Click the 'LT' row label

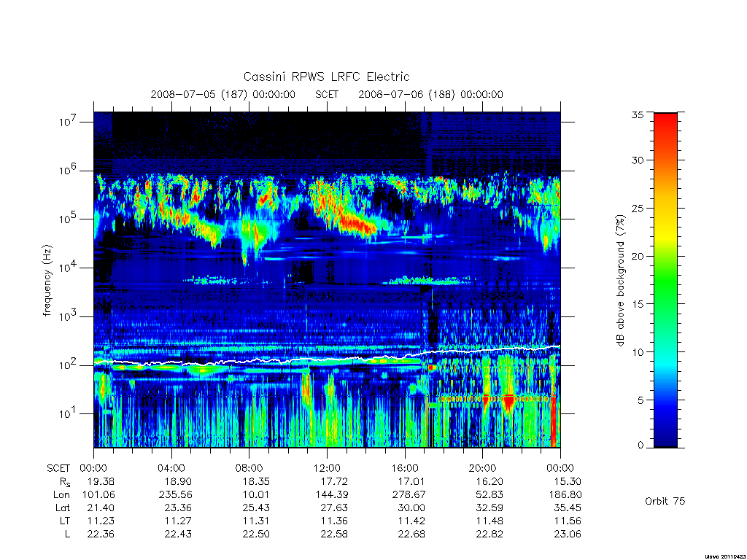click(x=64, y=521)
